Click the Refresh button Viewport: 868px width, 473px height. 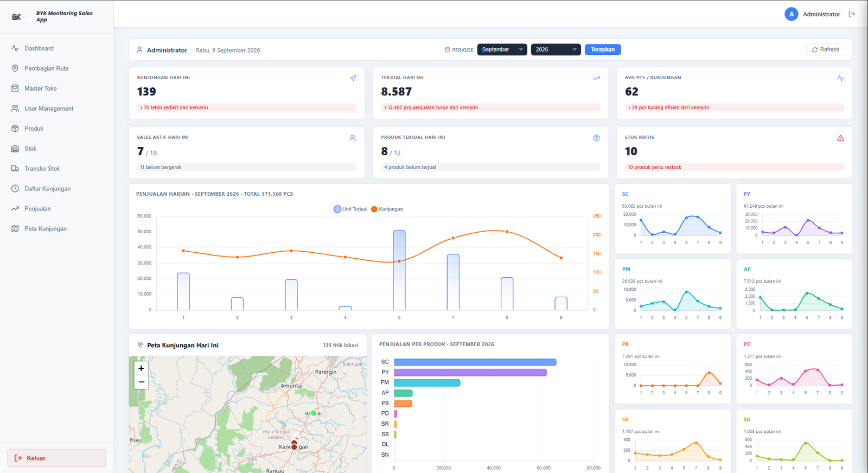tap(825, 49)
